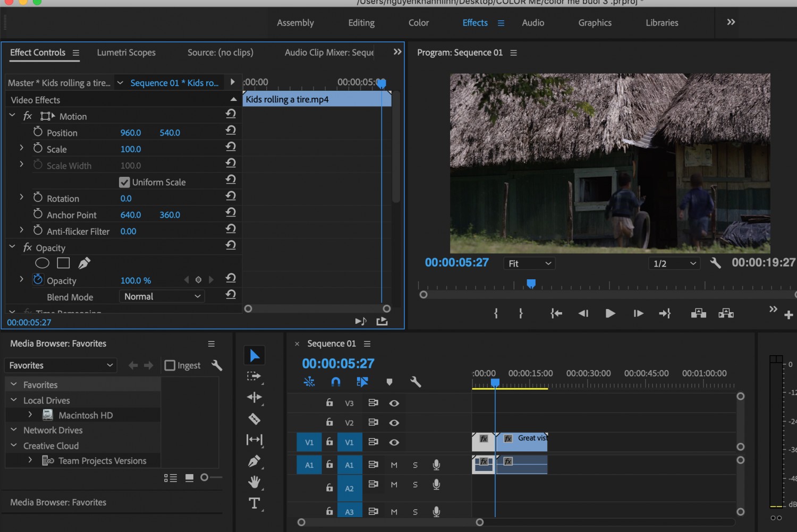Select the Ripple Edit tool

(x=255, y=397)
